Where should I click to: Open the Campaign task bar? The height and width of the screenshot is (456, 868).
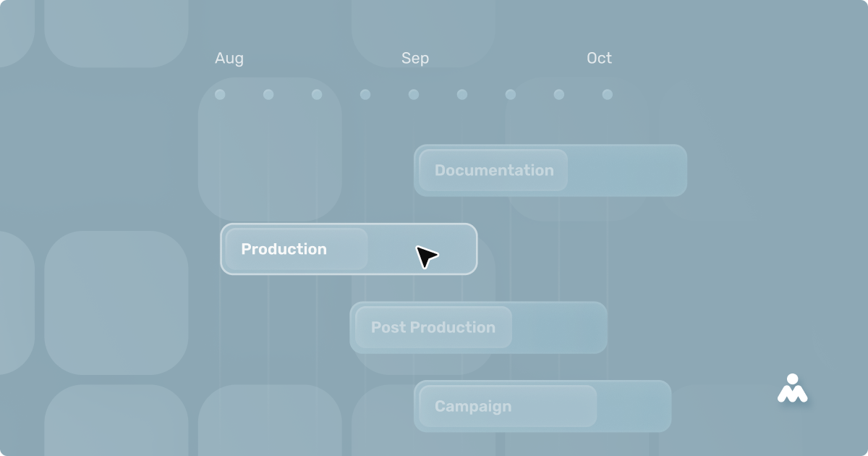(x=542, y=406)
